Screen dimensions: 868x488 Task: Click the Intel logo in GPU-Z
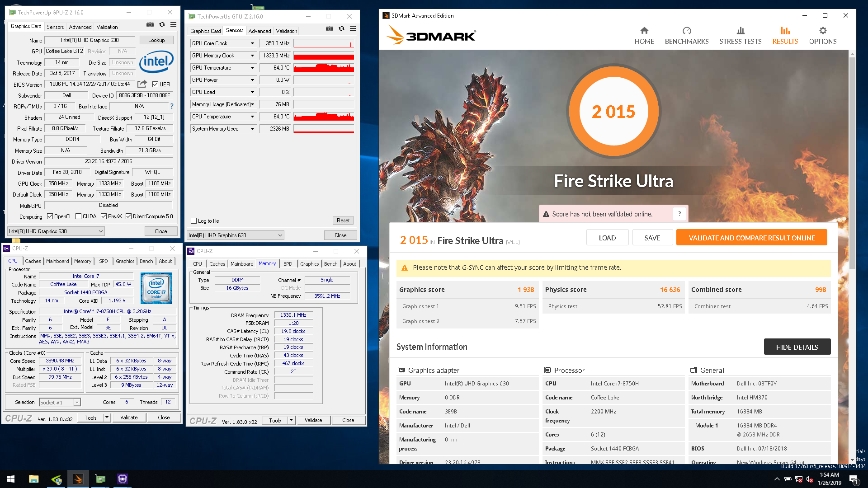tap(156, 62)
